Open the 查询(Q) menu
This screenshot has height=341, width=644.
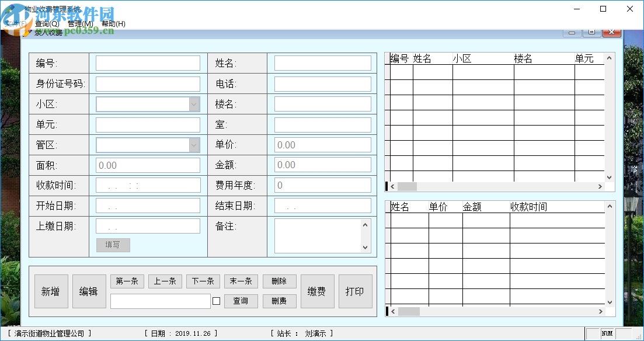coord(47,24)
